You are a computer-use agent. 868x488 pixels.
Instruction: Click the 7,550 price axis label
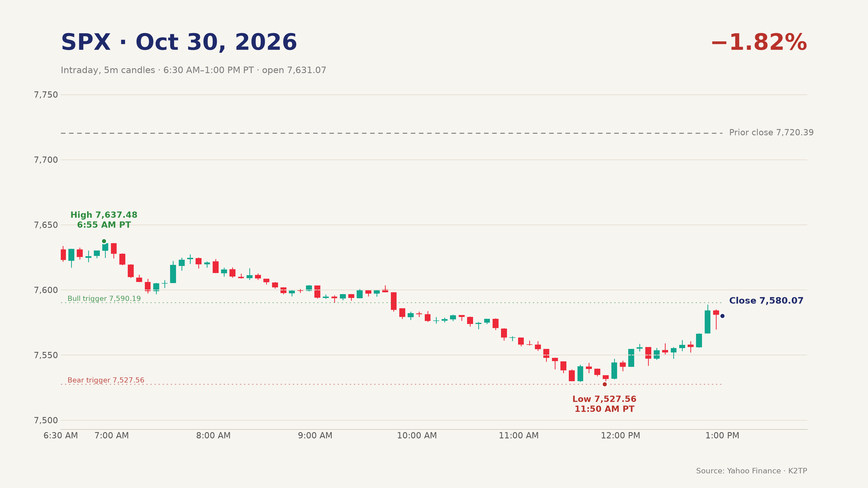coord(46,355)
